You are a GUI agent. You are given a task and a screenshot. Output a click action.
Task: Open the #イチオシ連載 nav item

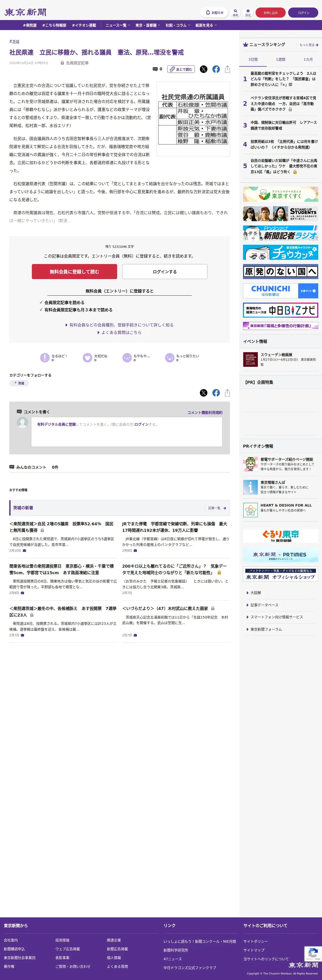[84, 26]
